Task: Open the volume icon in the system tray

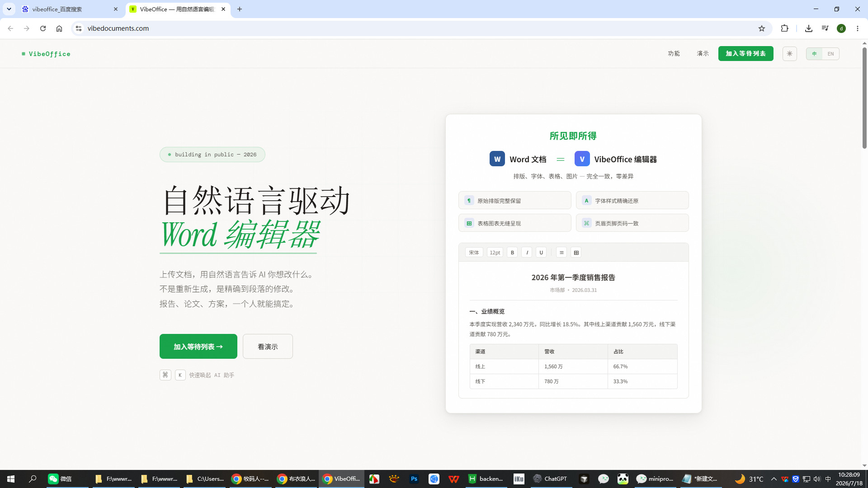Action: pos(817,479)
